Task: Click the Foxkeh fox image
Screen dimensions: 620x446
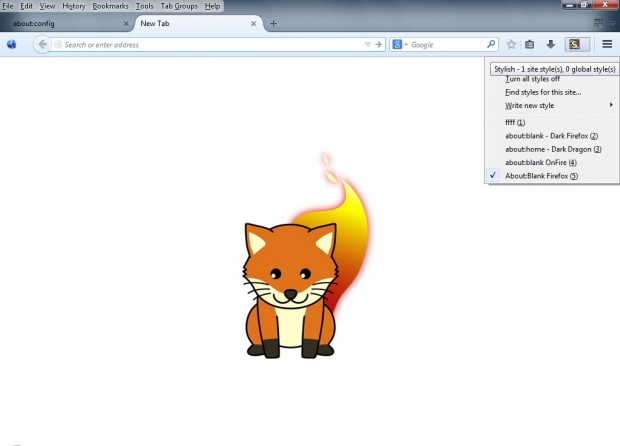Action: click(x=305, y=256)
